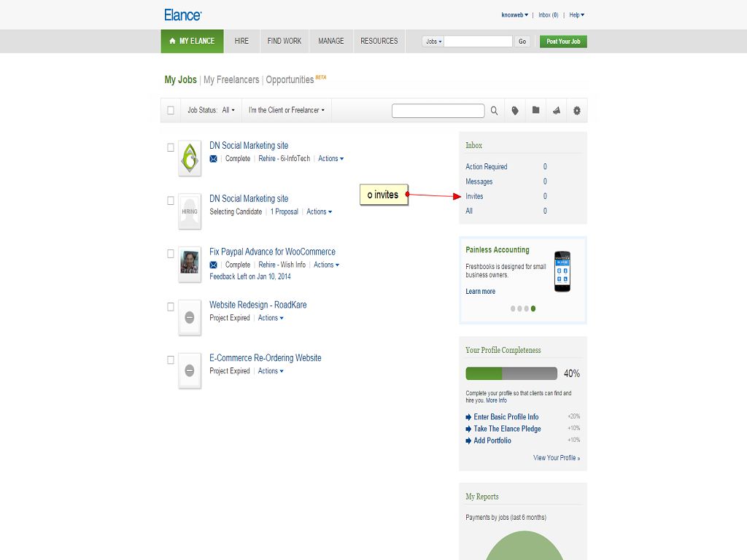
Task: Check the box for Website Redesign - RoadKare
Action: coord(171,307)
